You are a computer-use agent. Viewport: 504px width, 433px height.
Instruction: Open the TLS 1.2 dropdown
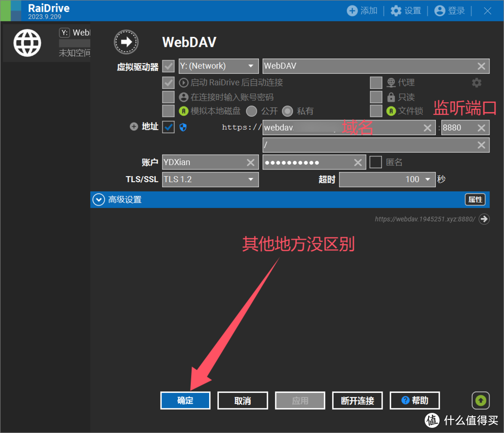210,179
